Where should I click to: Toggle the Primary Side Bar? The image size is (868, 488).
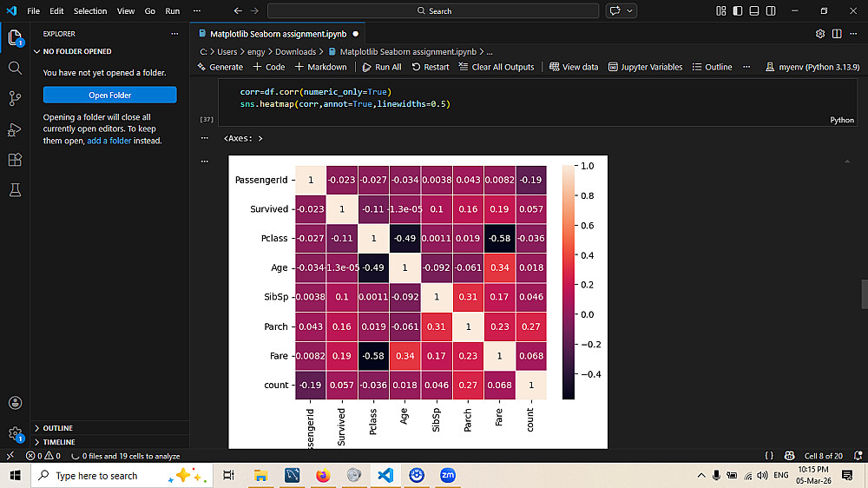737,11
